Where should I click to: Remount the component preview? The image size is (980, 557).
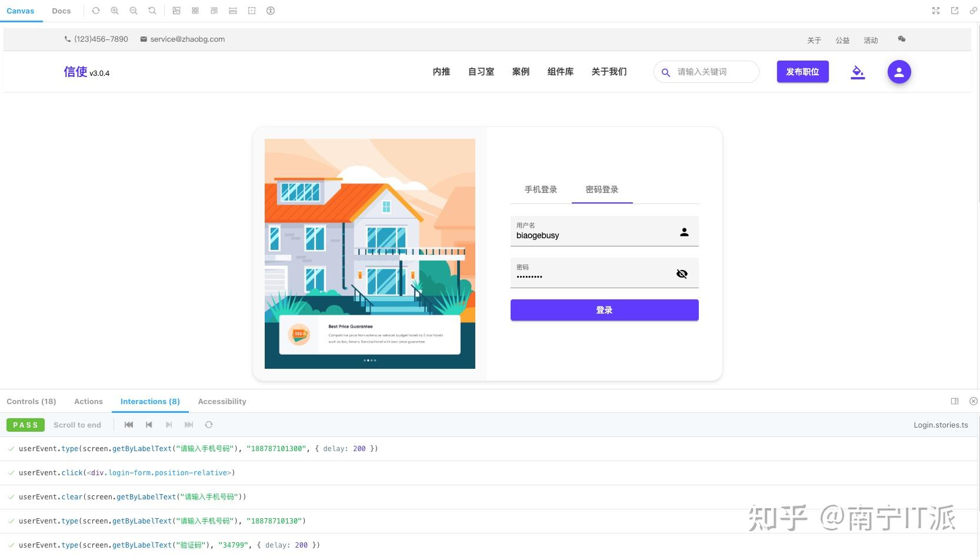[x=96, y=10]
